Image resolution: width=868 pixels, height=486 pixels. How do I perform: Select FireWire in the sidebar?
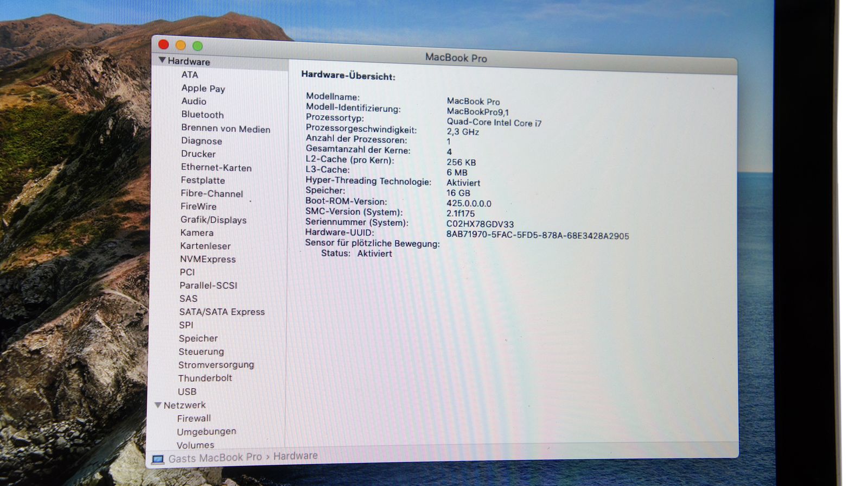199,206
